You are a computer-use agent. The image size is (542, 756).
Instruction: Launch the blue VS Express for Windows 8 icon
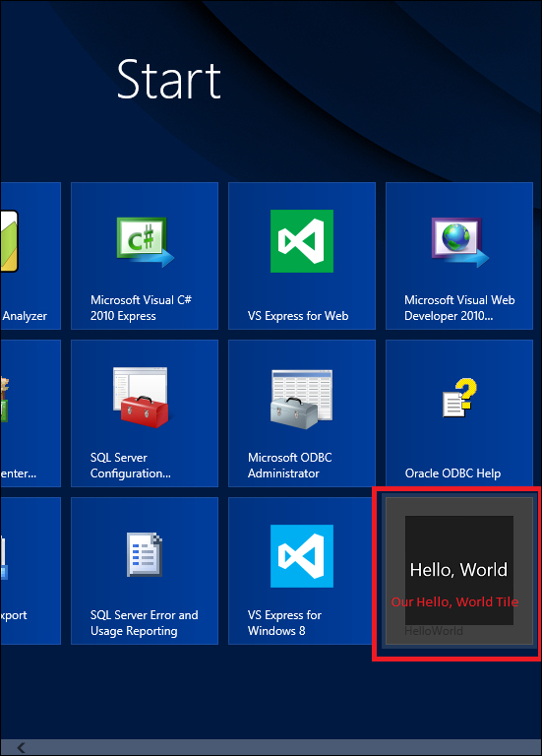point(302,556)
